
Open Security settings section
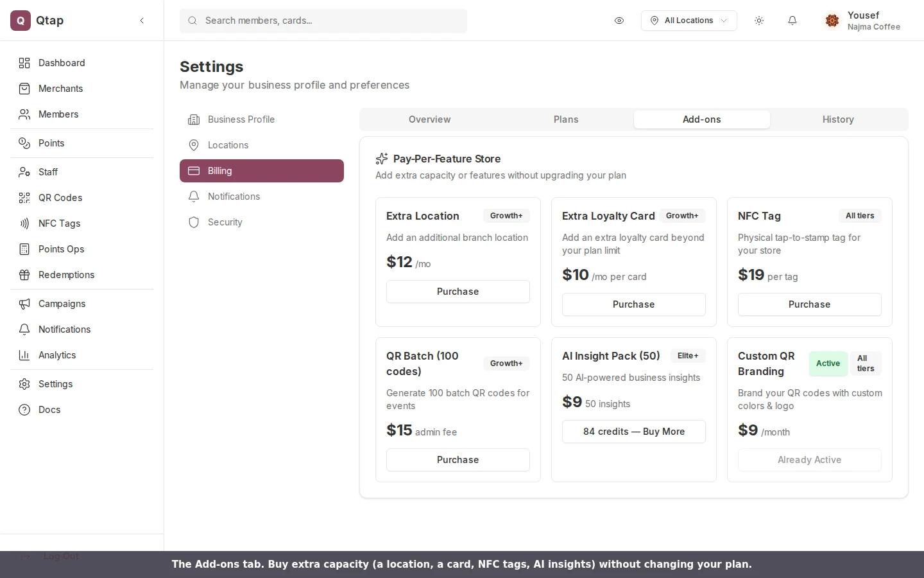click(262, 222)
